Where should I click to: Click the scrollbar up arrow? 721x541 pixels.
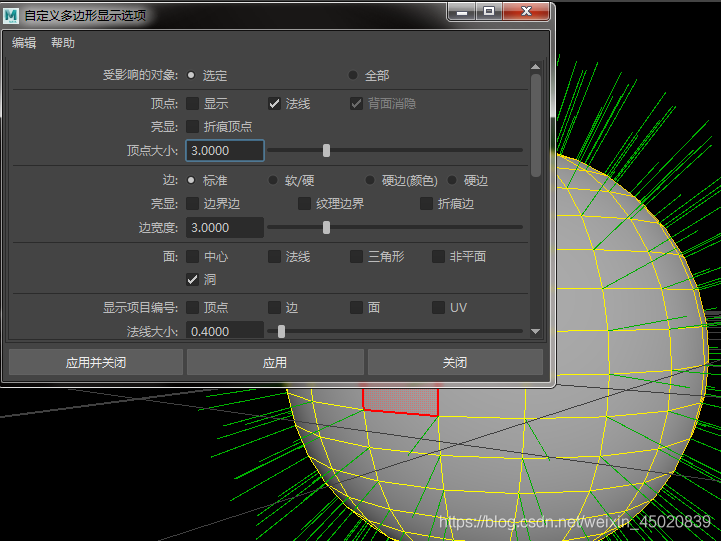click(536, 67)
